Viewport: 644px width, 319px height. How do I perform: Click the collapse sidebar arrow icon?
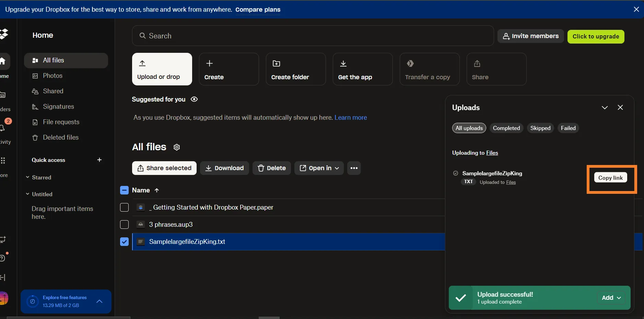coord(2,277)
